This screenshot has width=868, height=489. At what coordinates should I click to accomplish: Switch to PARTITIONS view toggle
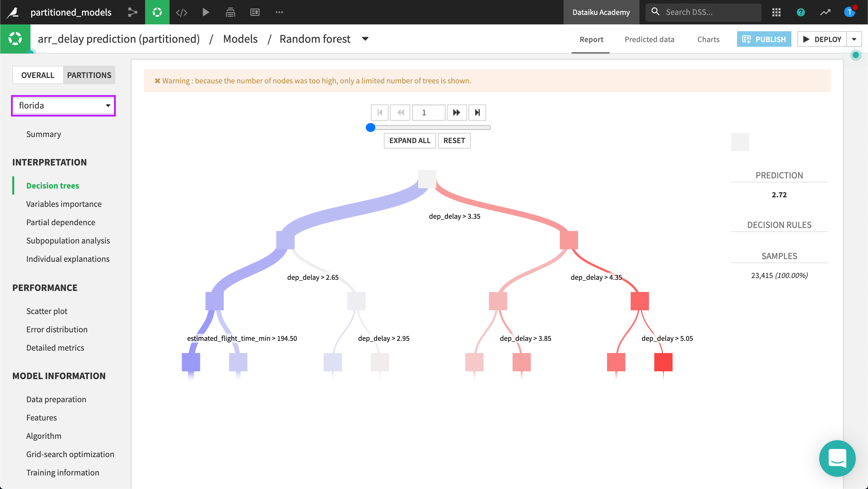89,75
